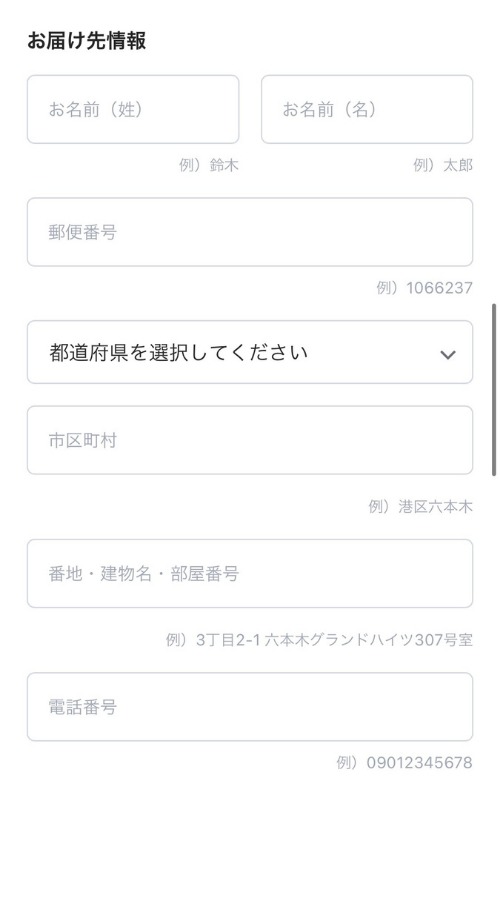
Task: Click the お届け先情報 section heading
Action: (87, 41)
